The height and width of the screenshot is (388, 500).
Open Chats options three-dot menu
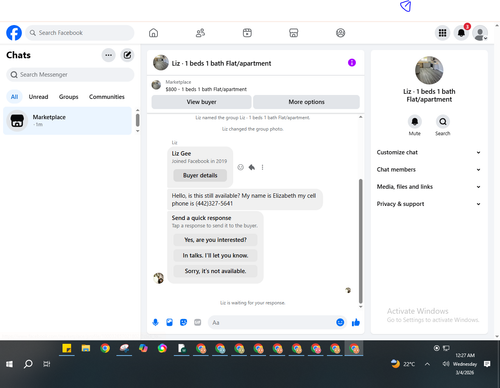tap(108, 55)
